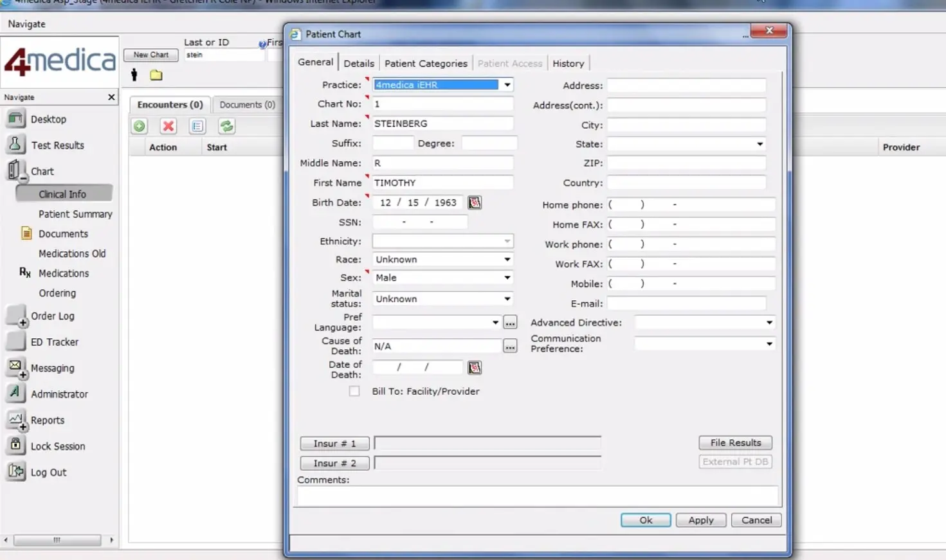
Task: Click the green add encounter icon
Action: [x=140, y=126]
